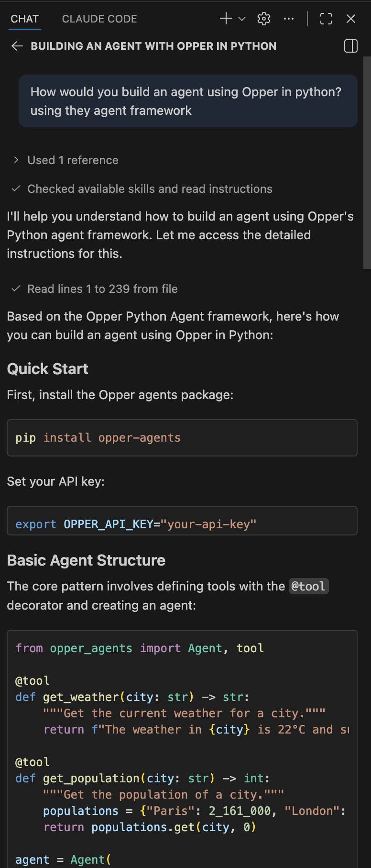Go back using the left arrow icon
The width and height of the screenshot is (371, 868).
pos(17,46)
